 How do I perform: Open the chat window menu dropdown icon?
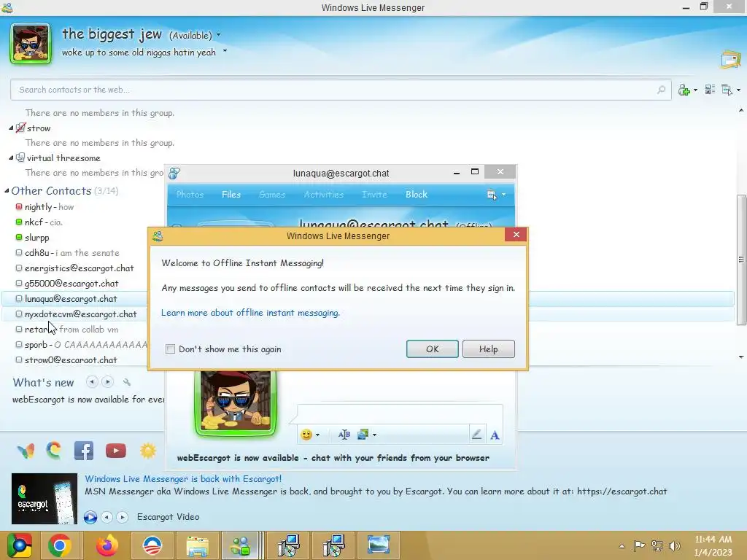pyautogui.click(x=495, y=195)
